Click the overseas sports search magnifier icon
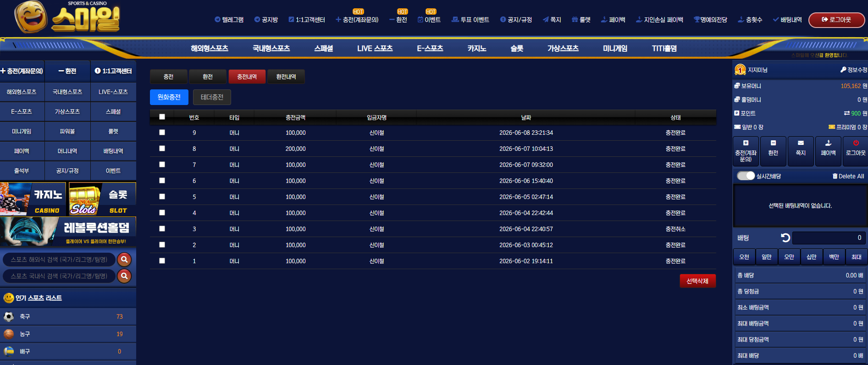868x365 pixels. tap(124, 260)
